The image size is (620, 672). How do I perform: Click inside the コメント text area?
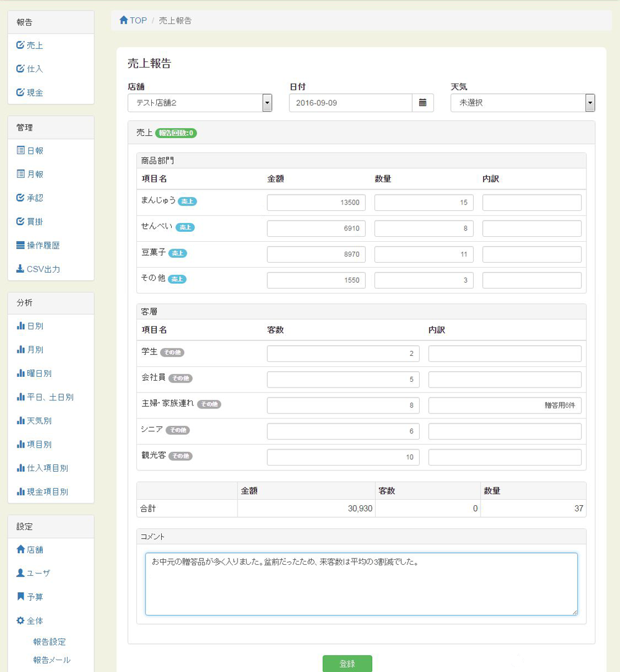coord(361,584)
